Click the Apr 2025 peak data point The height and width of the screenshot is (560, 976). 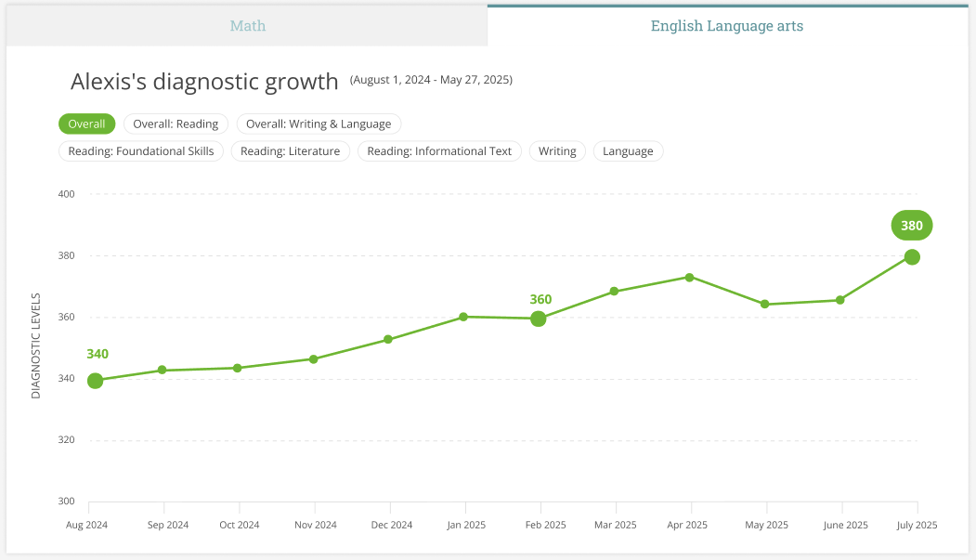point(690,278)
